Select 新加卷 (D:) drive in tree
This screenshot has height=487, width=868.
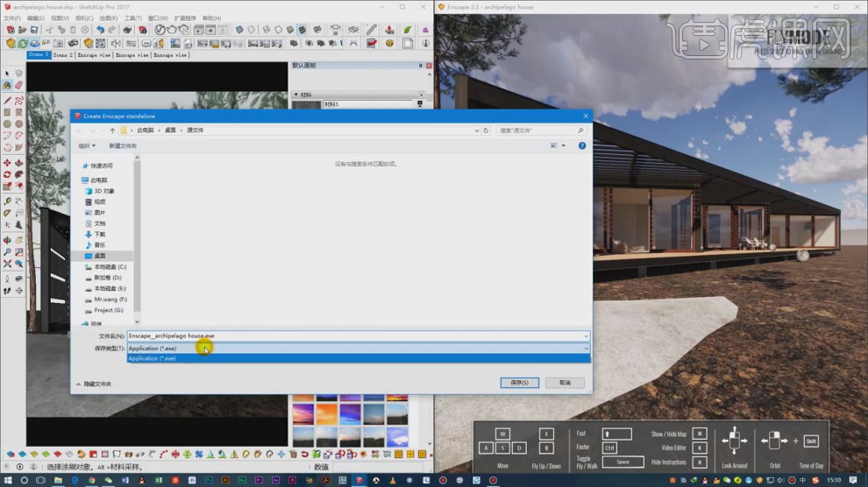click(x=107, y=278)
